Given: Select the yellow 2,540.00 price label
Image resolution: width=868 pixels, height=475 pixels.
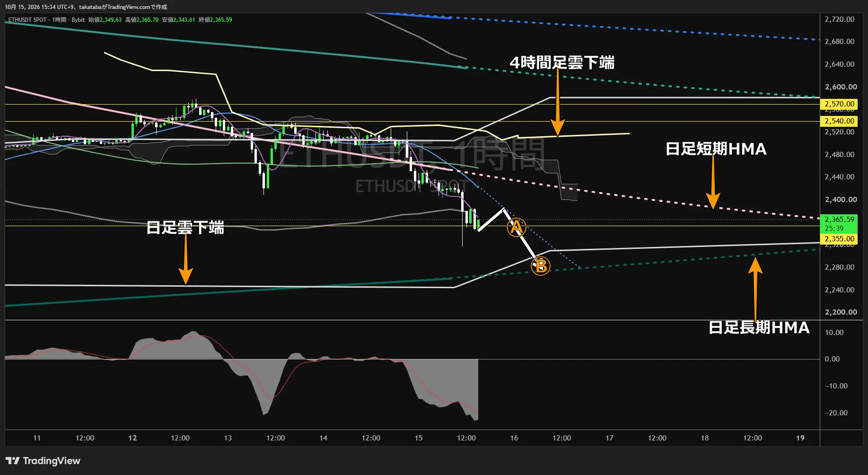Looking at the screenshot, I should [839, 121].
